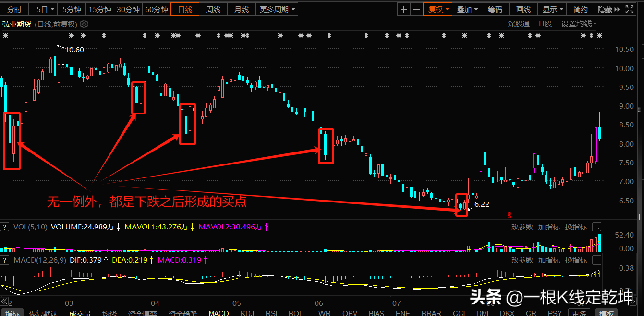644x316 pixels.
Task: Click the 弘业期货 stock title
Action: click(x=16, y=24)
